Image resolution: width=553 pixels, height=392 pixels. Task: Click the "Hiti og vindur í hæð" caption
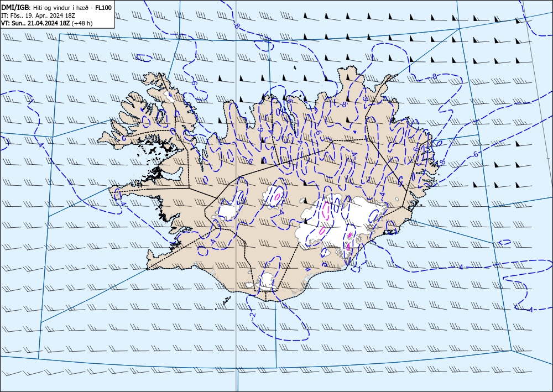pyautogui.click(x=62, y=8)
